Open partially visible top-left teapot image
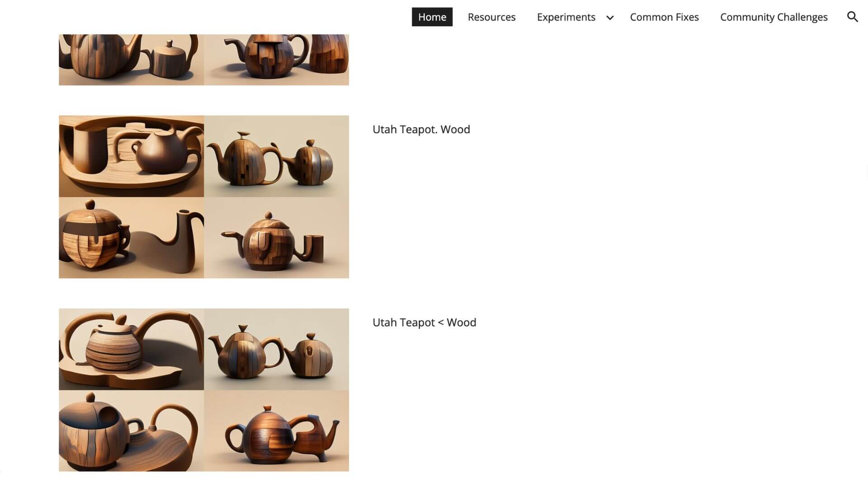Viewport: 868px width, 488px height. pos(131,60)
